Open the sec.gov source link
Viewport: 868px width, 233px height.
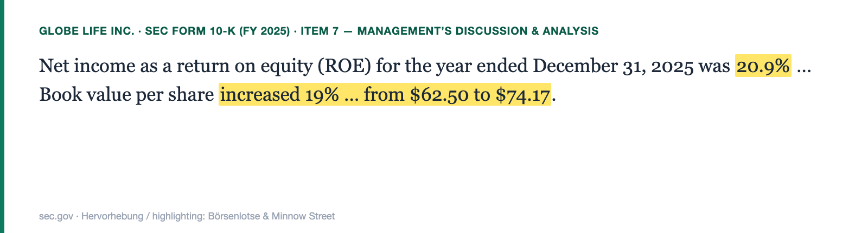(x=56, y=216)
